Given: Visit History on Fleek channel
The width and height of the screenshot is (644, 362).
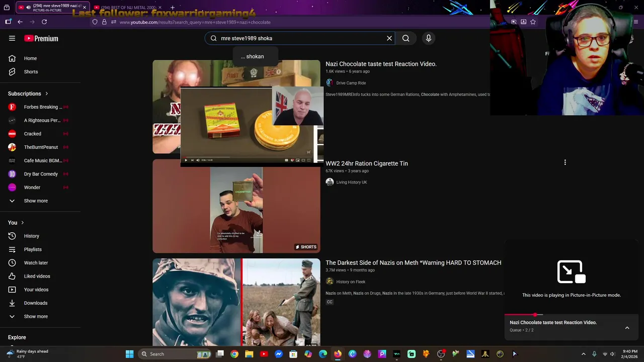Looking at the screenshot, I should pyautogui.click(x=351, y=282).
